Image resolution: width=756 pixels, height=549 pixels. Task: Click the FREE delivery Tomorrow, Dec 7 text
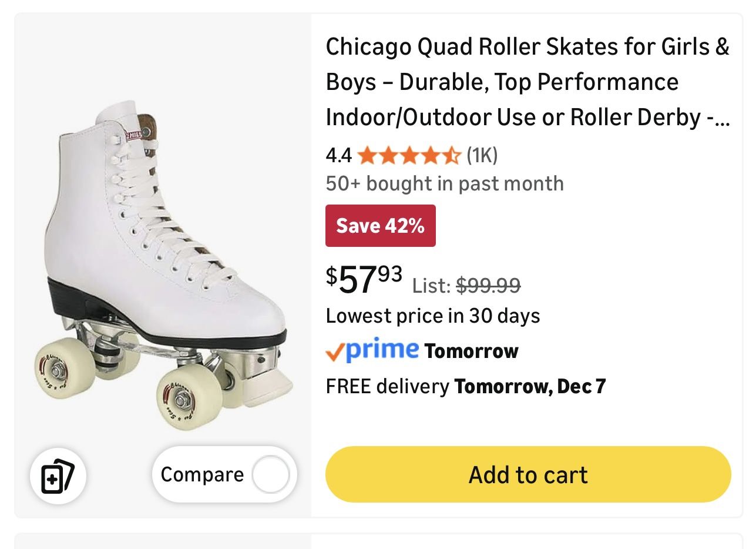click(466, 387)
